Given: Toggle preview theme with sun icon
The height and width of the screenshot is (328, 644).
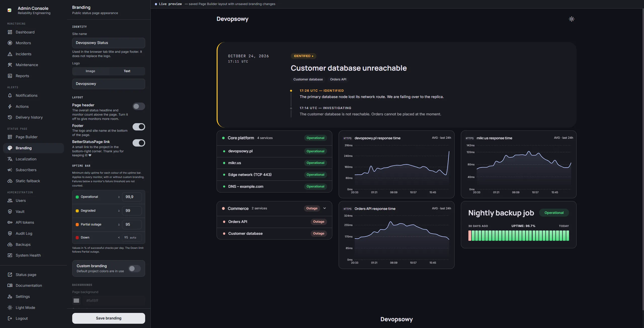Looking at the screenshot, I should [572, 19].
